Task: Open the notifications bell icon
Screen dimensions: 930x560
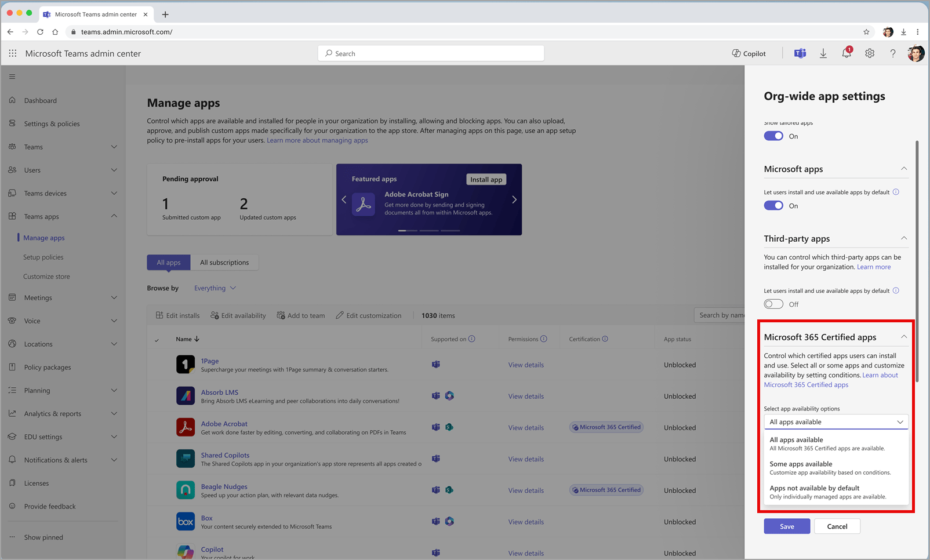Action: (846, 53)
